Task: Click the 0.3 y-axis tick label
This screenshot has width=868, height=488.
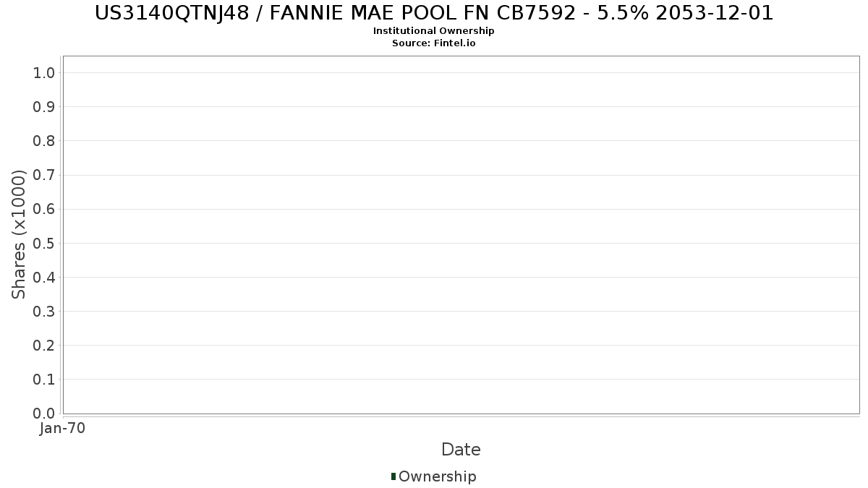Action: [44, 311]
